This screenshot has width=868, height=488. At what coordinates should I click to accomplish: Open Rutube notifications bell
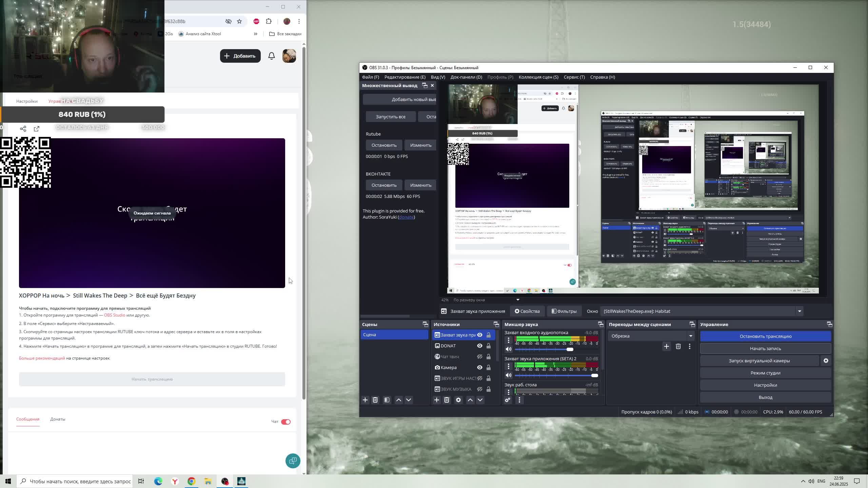tap(272, 56)
